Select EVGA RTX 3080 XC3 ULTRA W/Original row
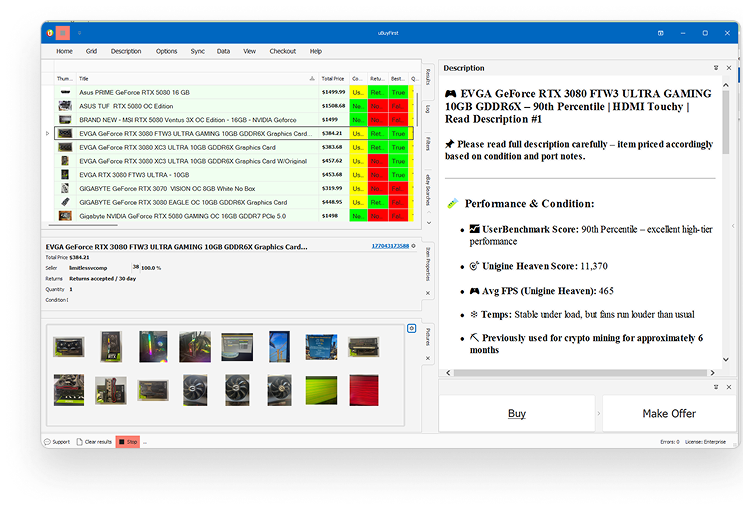743x509 pixels. pyautogui.click(x=234, y=161)
